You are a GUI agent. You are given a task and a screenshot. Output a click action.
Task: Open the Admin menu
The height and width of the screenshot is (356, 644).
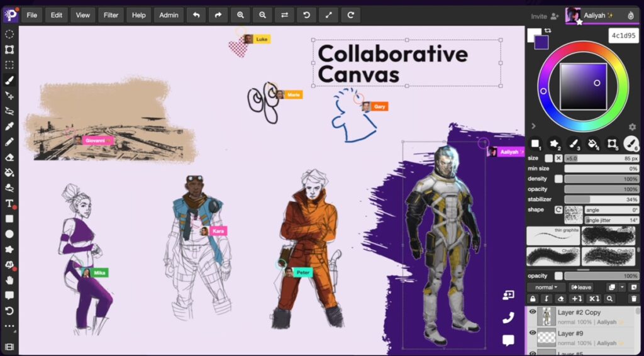[169, 15]
